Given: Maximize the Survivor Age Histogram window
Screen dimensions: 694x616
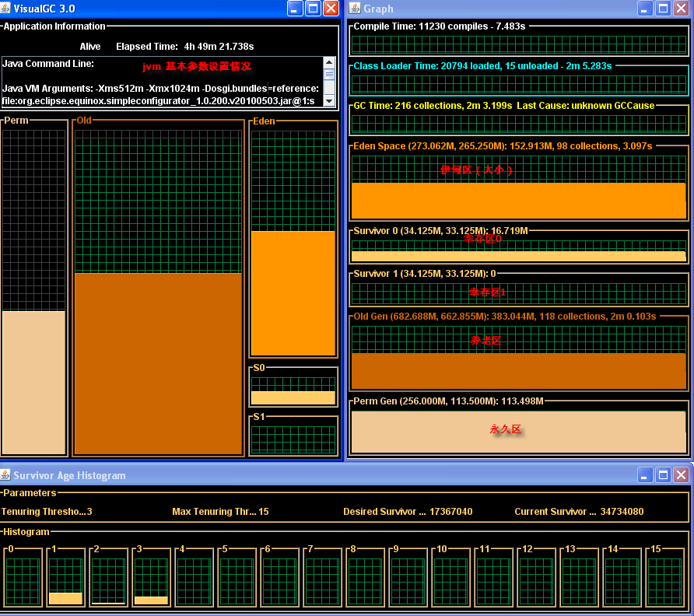Looking at the screenshot, I should (x=663, y=474).
